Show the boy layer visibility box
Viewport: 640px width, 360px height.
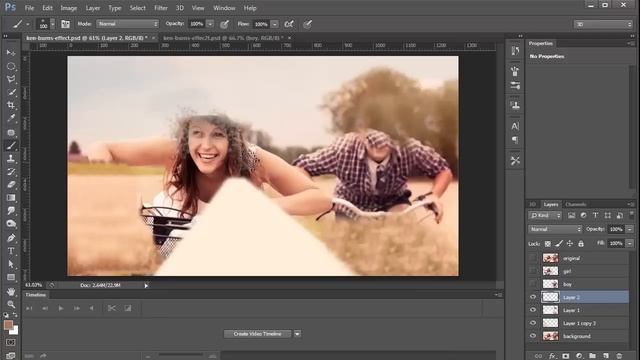533,284
